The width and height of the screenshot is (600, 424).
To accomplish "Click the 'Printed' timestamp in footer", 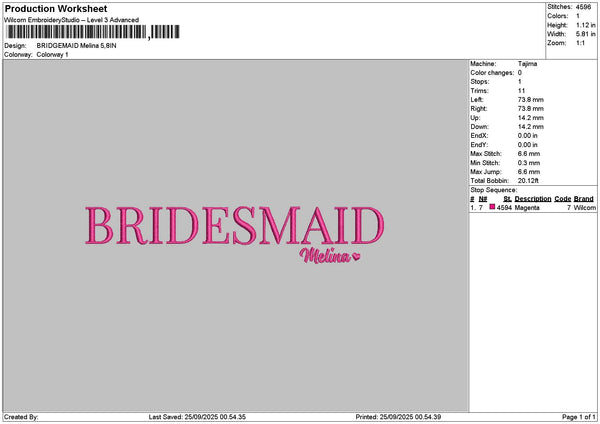I will coord(398,417).
